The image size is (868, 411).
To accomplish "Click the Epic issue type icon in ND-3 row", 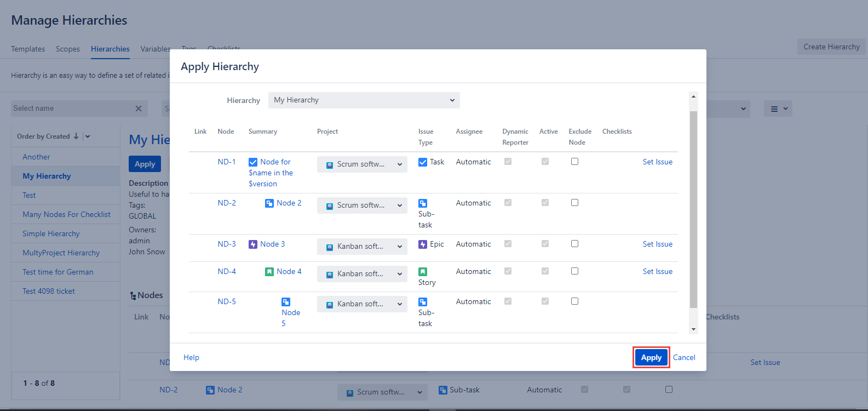I will 423,244.
